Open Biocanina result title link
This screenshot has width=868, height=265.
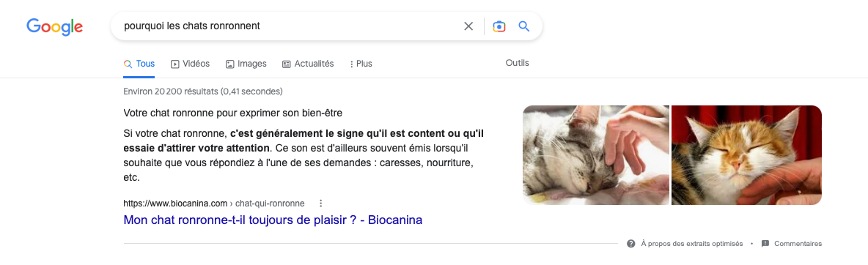pos(273,220)
